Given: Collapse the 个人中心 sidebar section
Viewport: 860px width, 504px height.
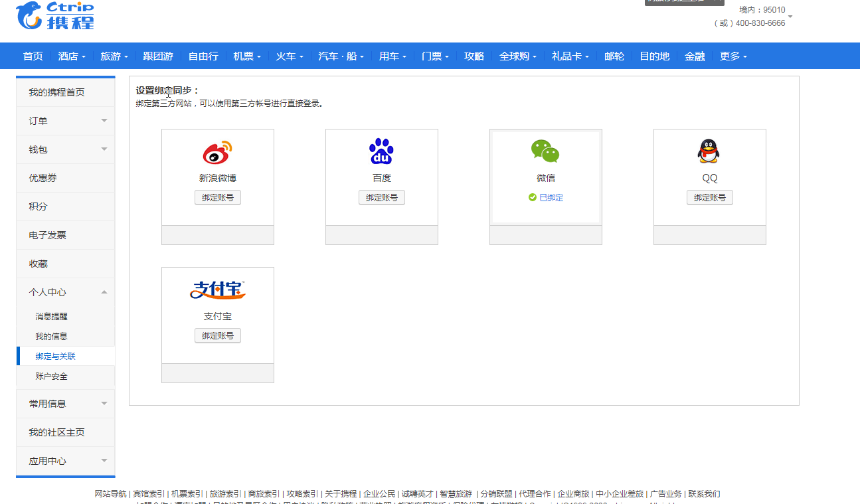Looking at the screenshot, I should point(66,292).
